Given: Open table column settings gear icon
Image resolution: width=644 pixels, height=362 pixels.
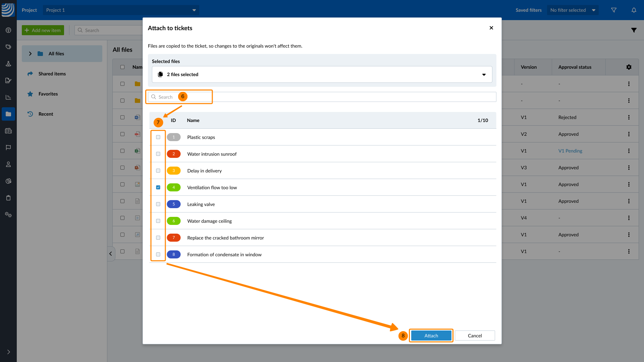Looking at the screenshot, I should tap(629, 67).
